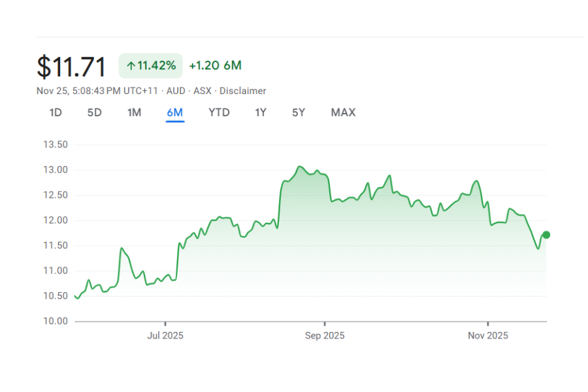588x392 pixels.
Task: Select the 1Y time range tab
Action: [260, 112]
